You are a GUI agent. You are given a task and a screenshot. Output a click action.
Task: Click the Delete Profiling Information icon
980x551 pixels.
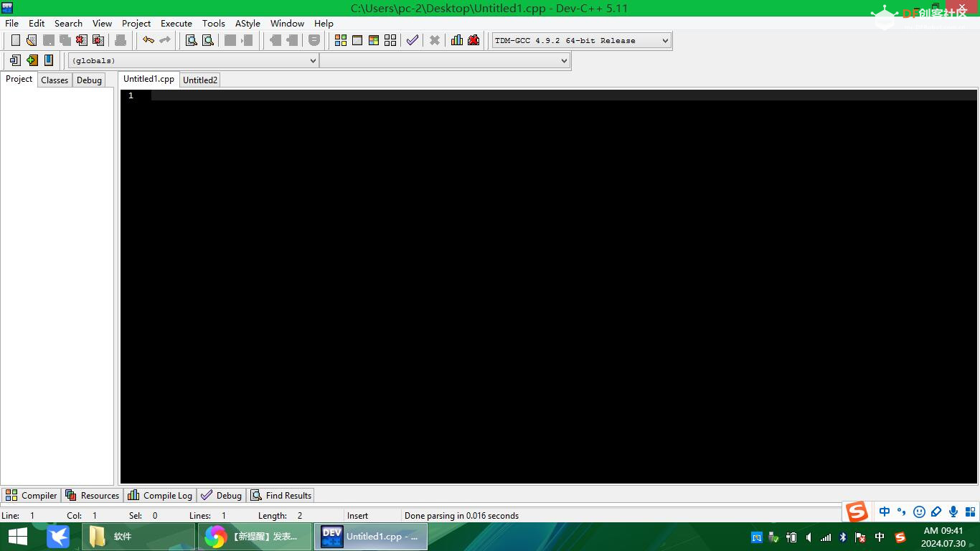point(473,40)
